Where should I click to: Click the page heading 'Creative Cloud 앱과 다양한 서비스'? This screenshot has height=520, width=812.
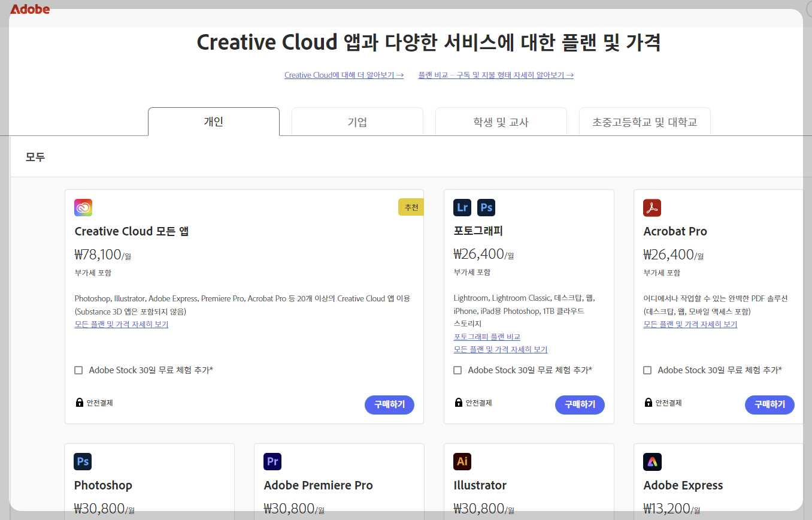(x=429, y=43)
